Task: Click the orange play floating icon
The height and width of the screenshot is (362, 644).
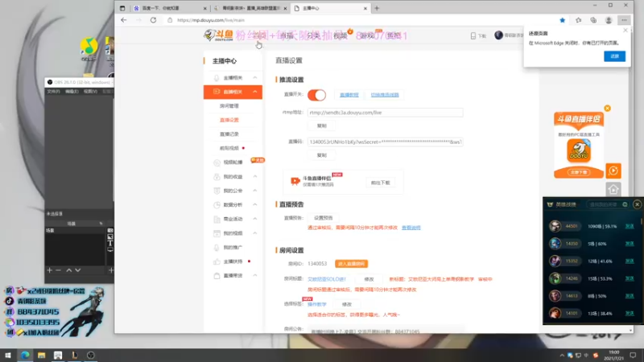Action: point(613,171)
